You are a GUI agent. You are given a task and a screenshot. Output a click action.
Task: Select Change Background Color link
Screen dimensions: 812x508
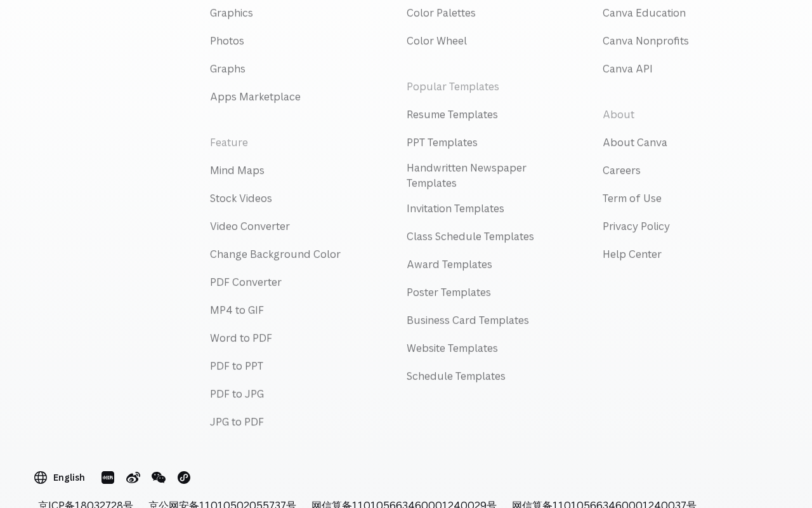(x=275, y=254)
